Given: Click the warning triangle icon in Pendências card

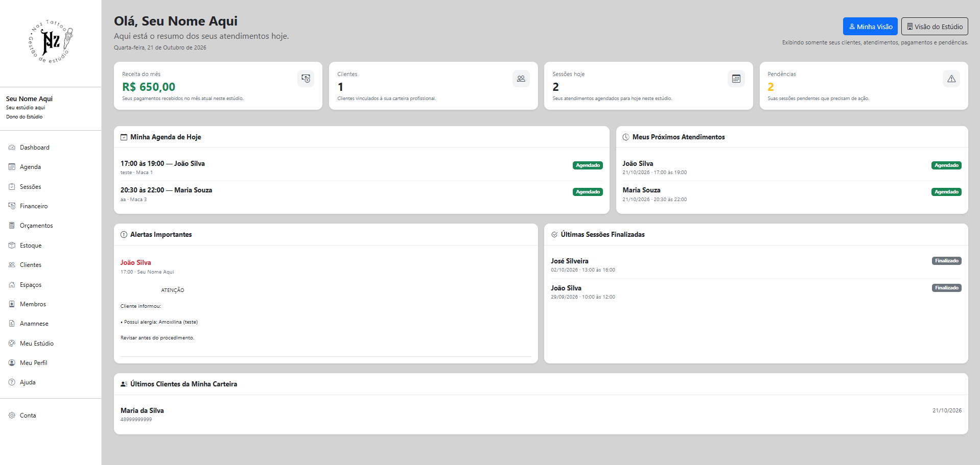Looking at the screenshot, I should click(x=951, y=79).
